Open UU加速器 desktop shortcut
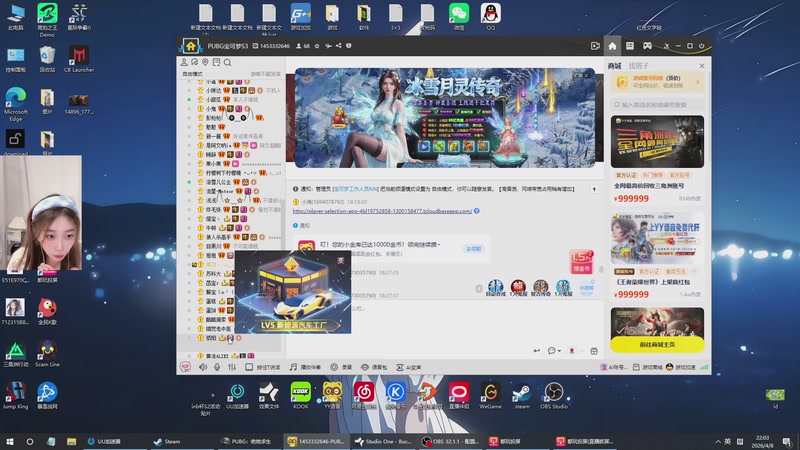800x450 pixels. tap(237, 395)
